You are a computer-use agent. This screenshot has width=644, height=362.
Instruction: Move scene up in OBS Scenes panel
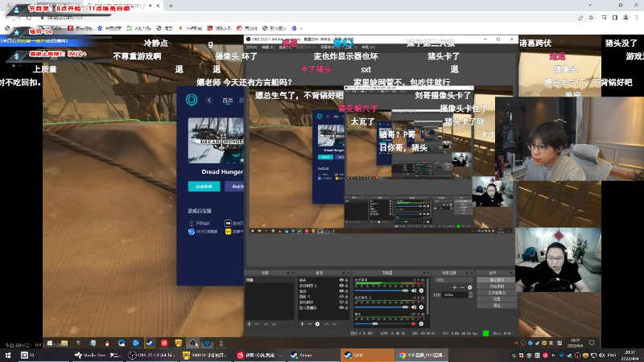[x=266, y=324]
